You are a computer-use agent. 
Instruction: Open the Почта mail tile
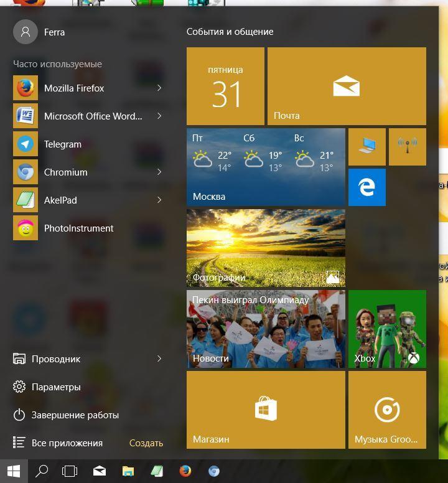[347, 87]
